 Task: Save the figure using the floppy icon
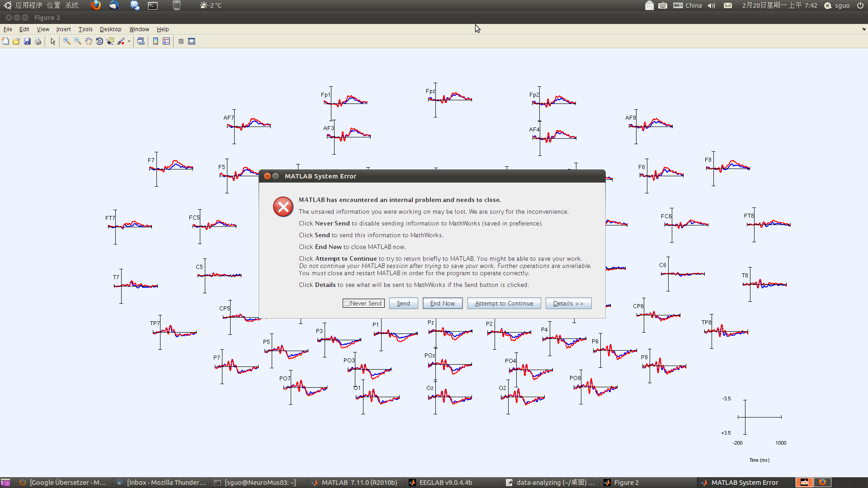27,41
